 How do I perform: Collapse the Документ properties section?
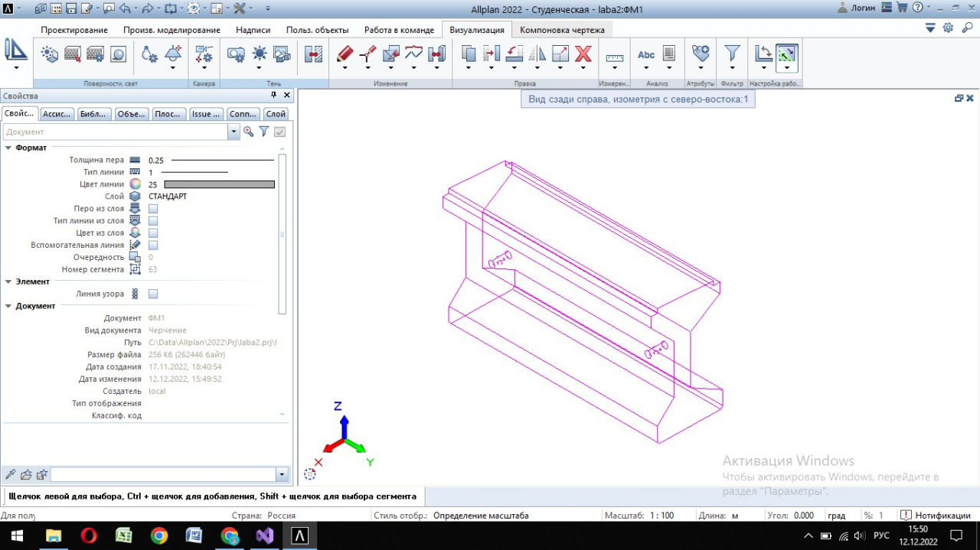tap(7, 305)
